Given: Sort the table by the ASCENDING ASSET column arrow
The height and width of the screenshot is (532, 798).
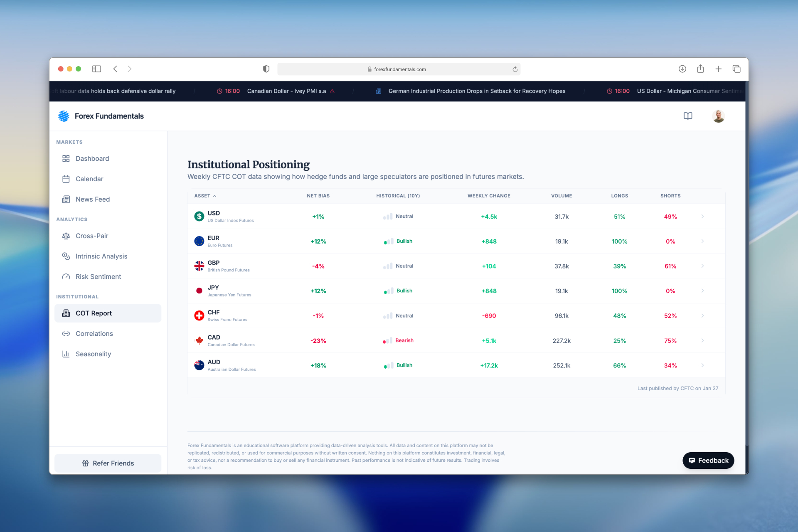Looking at the screenshot, I should point(214,196).
